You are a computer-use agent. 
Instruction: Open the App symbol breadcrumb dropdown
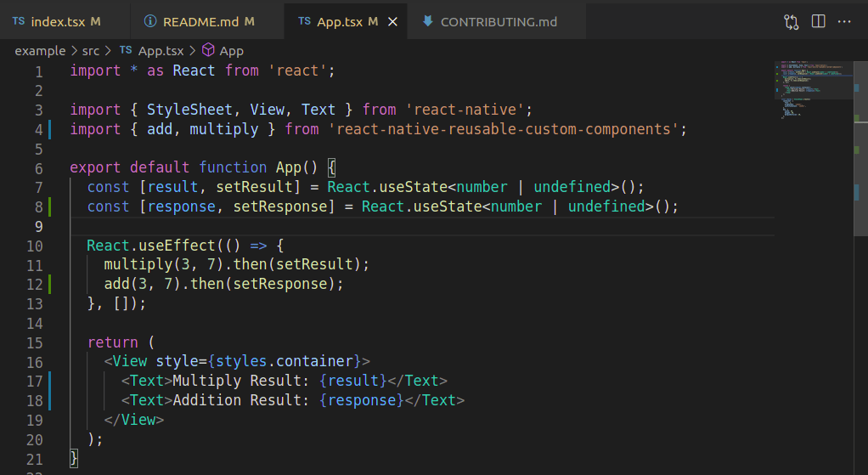point(232,51)
